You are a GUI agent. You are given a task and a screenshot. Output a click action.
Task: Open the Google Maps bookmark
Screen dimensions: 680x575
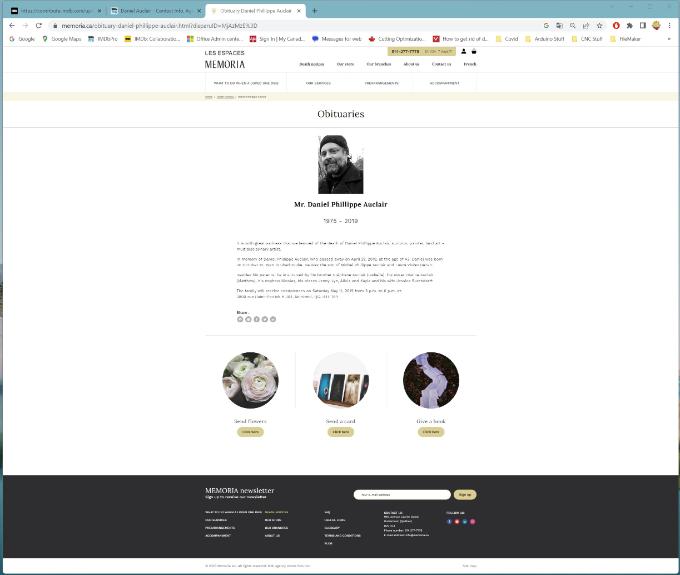click(x=62, y=39)
